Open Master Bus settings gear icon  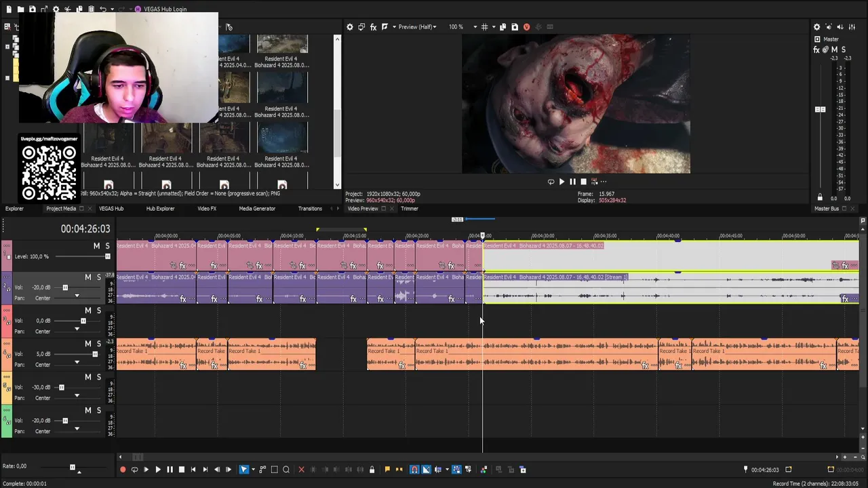pos(816,27)
